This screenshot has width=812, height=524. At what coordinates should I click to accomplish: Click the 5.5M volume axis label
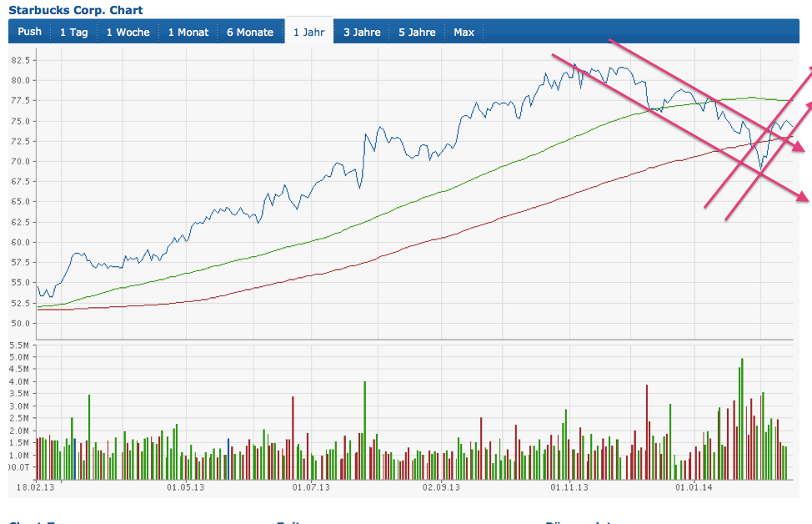click(20, 345)
